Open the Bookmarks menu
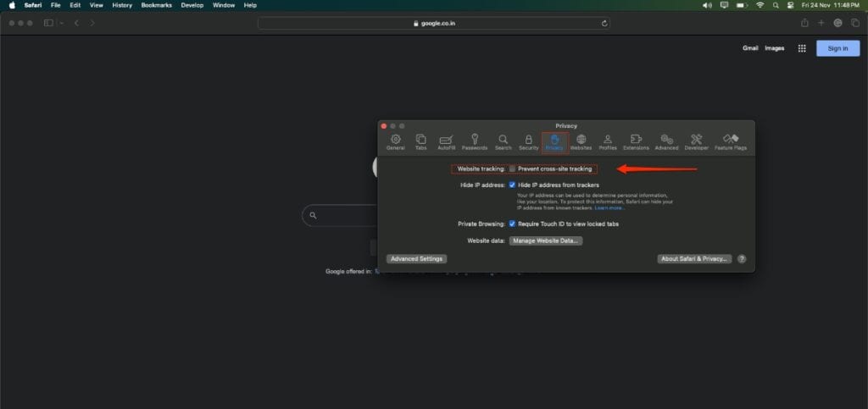 point(156,5)
